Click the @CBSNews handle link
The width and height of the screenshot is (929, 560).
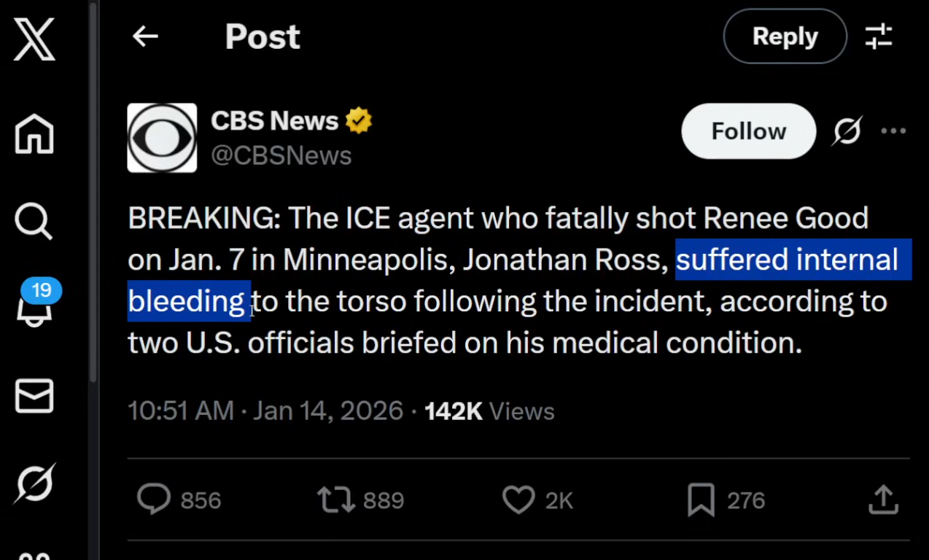coord(281,155)
